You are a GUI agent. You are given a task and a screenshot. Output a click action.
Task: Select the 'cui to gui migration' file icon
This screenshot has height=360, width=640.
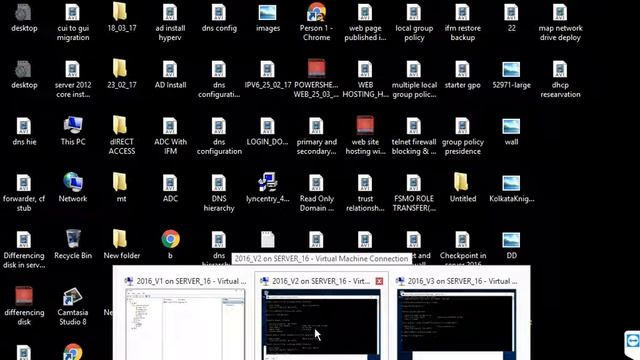click(73, 13)
